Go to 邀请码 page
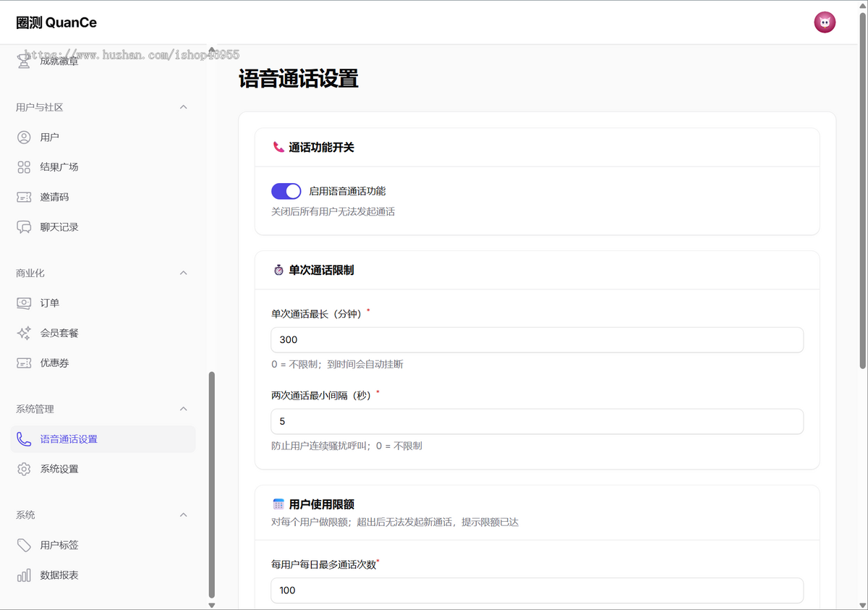This screenshot has width=868, height=610. point(103,197)
